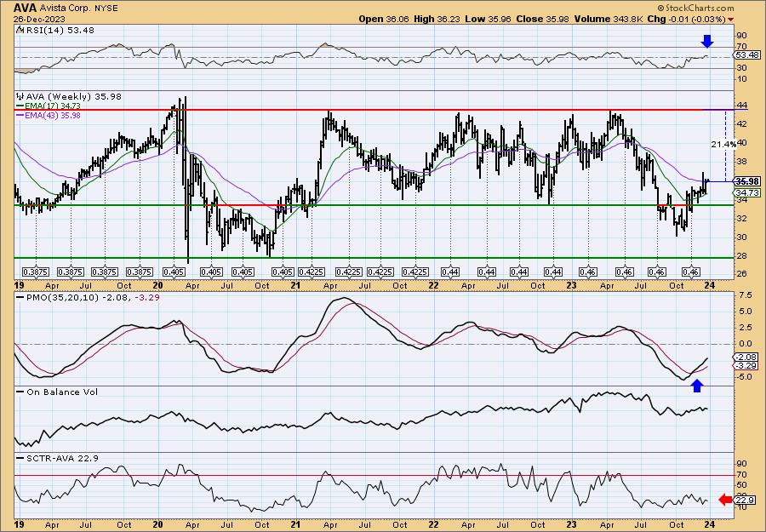
Task: Click the black SCTR-AVA legend line marker
Action: click(20, 458)
